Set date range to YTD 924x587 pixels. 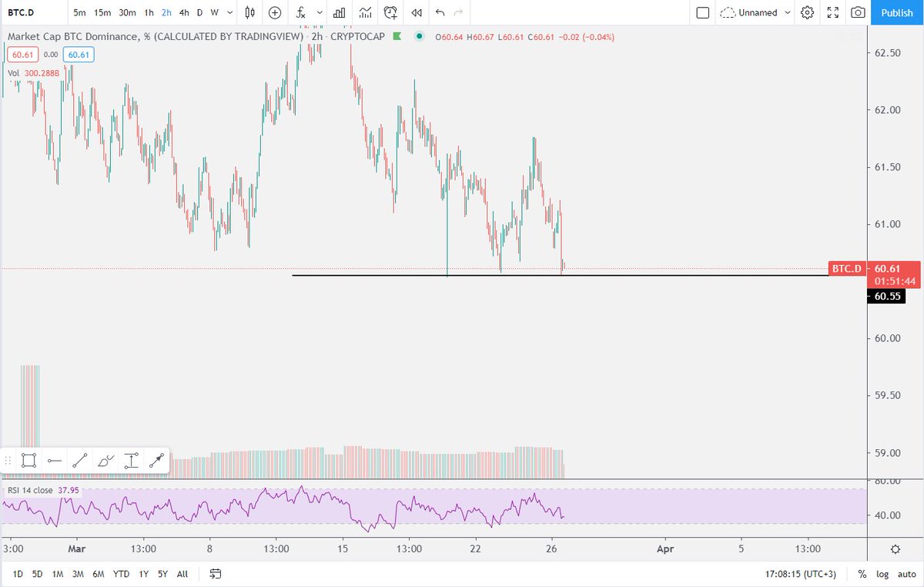point(121,574)
